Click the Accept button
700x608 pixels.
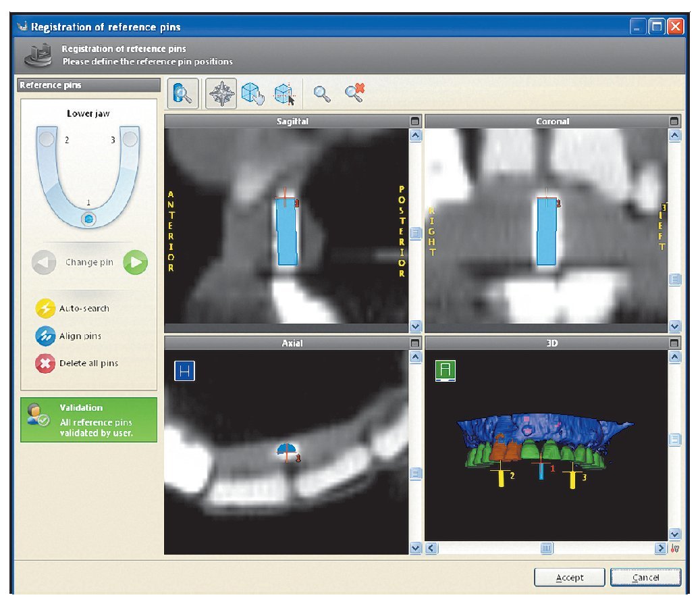(569, 578)
